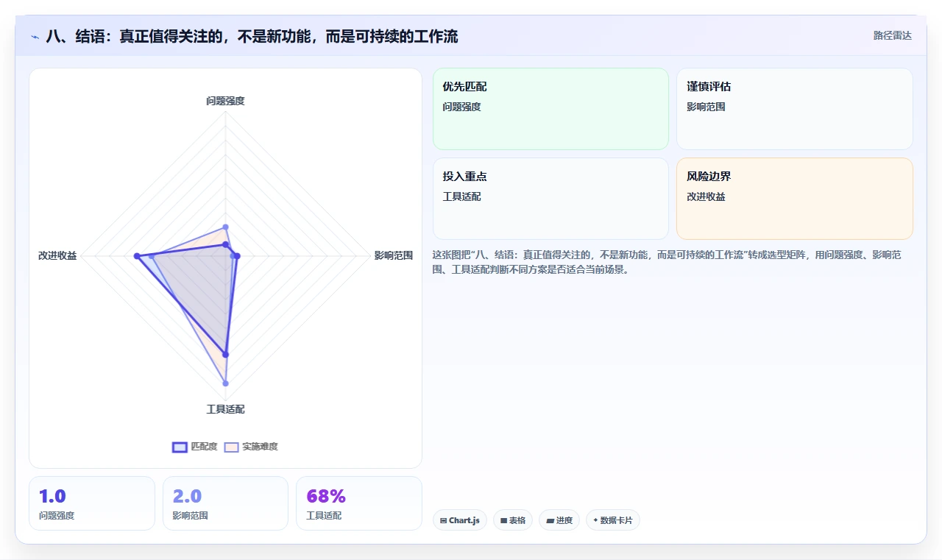
Task: Click the 改进收益 radar axis label
Action: pos(57,255)
